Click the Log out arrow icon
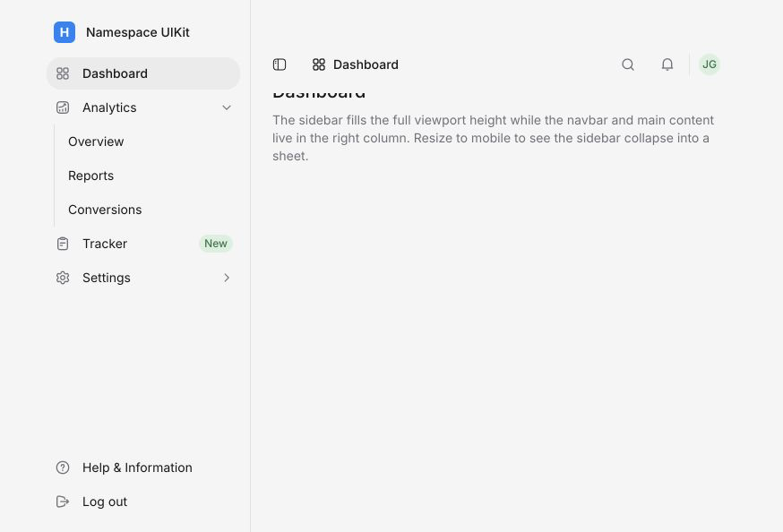This screenshot has width=783, height=532. (x=63, y=502)
